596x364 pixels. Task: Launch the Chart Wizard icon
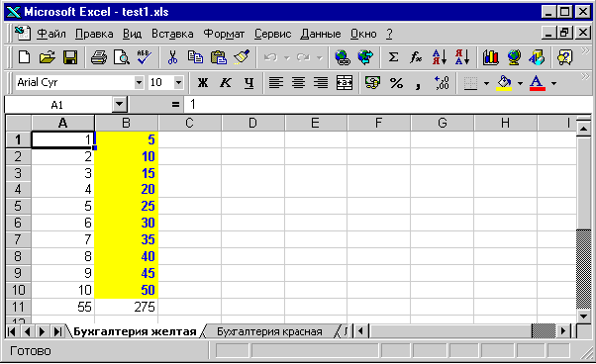pyautogui.click(x=491, y=57)
